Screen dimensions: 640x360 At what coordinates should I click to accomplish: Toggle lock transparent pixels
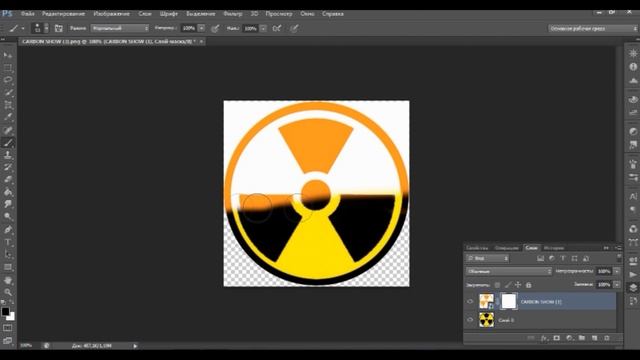(x=497, y=285)
